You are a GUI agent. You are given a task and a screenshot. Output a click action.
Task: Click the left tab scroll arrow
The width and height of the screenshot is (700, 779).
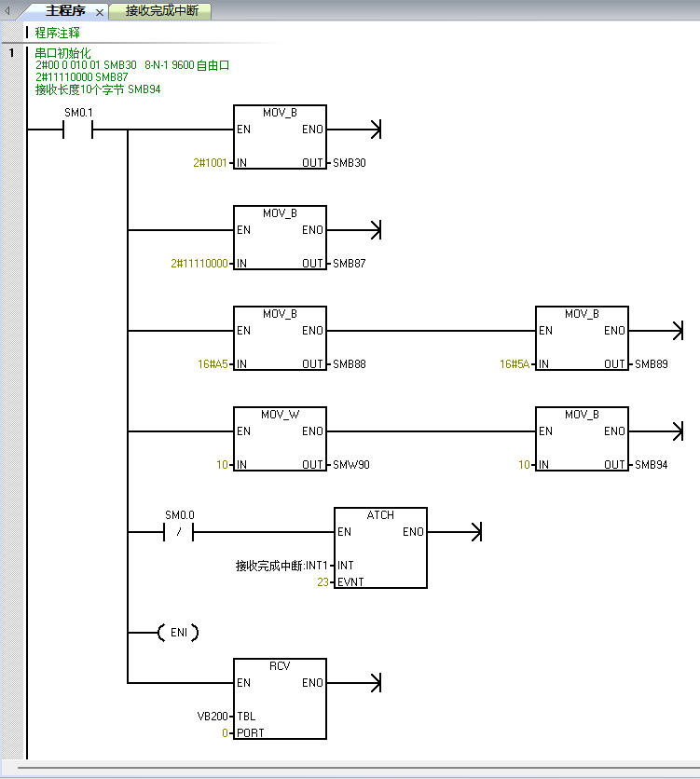pos(9,12)
